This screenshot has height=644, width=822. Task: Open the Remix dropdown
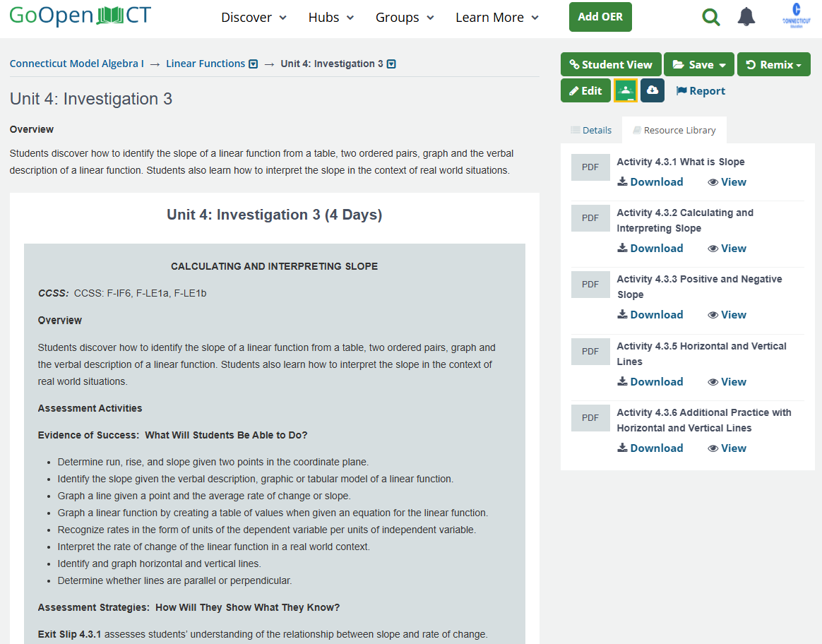click(773, 64)
